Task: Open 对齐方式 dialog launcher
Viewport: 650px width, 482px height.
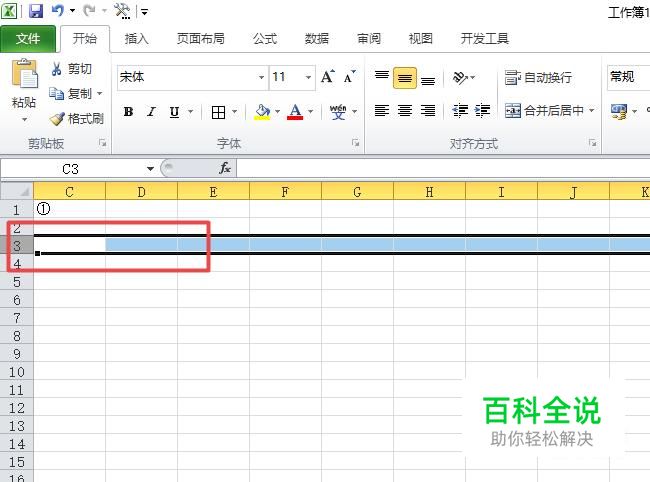Action: (592, 143)
